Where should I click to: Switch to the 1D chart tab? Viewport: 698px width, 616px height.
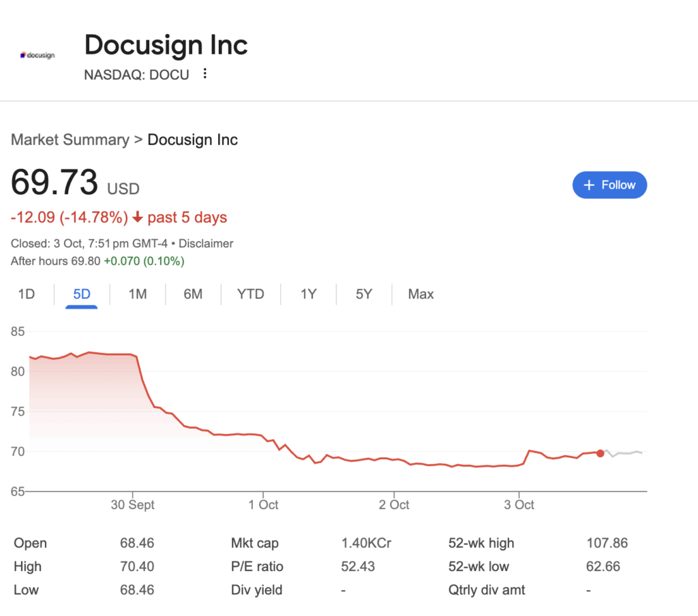tap(26, 294)
